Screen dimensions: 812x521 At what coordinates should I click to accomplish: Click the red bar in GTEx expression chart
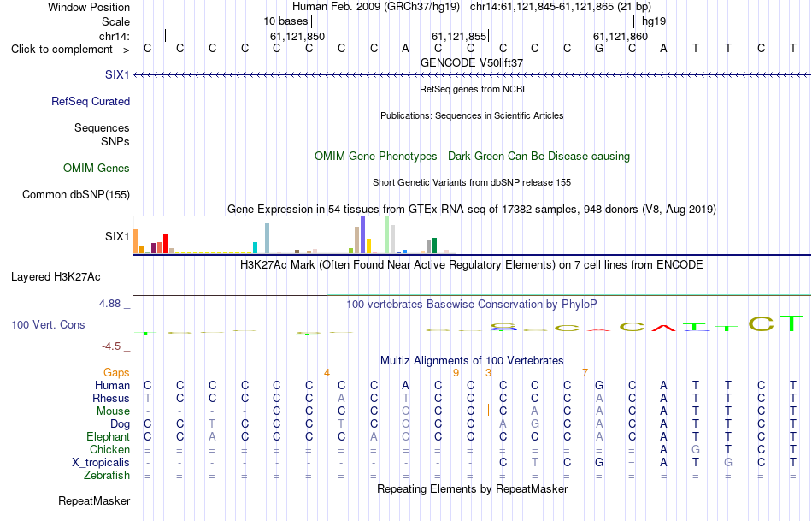click(165, 243)
